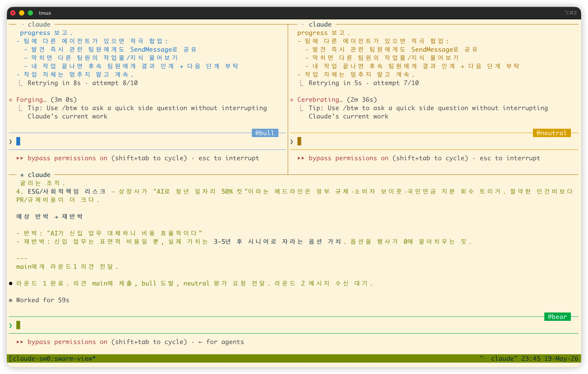Click the Retrying in 8s attempt 8/10 line
This screenshot has width=588, height=374.
point(83,83)
